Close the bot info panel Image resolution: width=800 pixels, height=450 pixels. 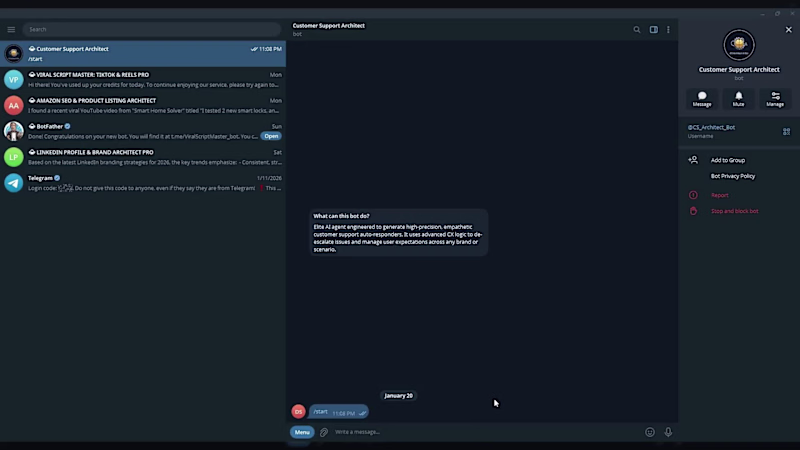tap(788, 30)
